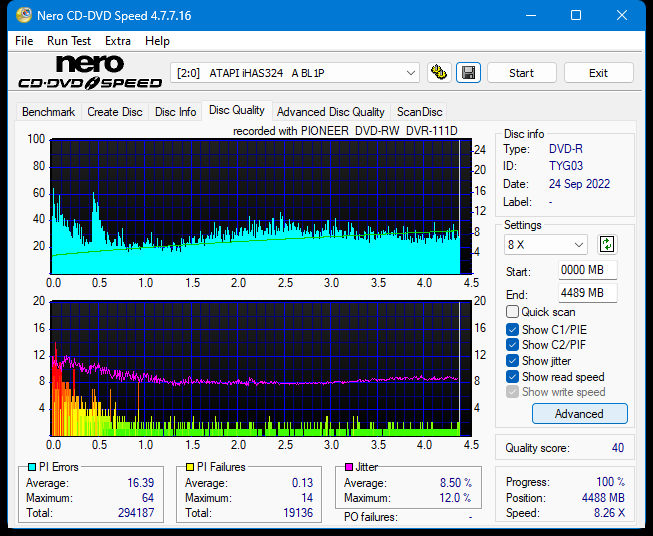Open the Run Test menu

69,41
